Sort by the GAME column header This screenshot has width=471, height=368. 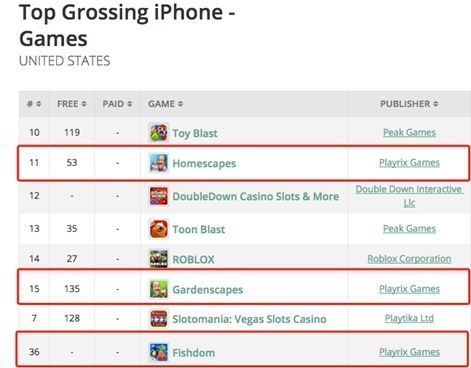(165, 104)
